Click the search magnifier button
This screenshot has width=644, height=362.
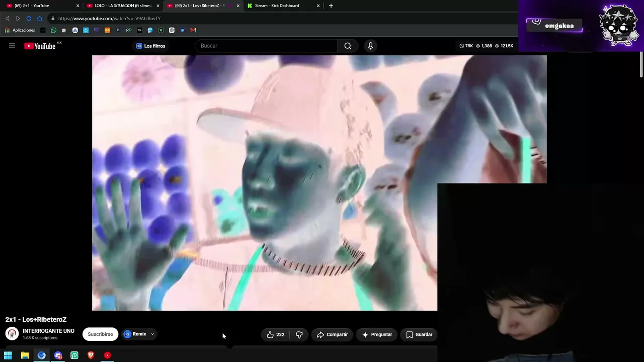(x=348, y=46)
